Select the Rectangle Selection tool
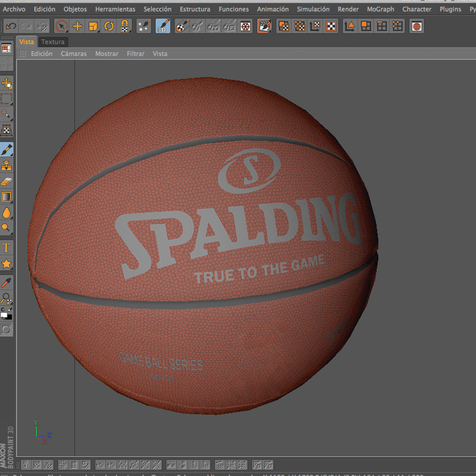 click(x=7, y=99)
